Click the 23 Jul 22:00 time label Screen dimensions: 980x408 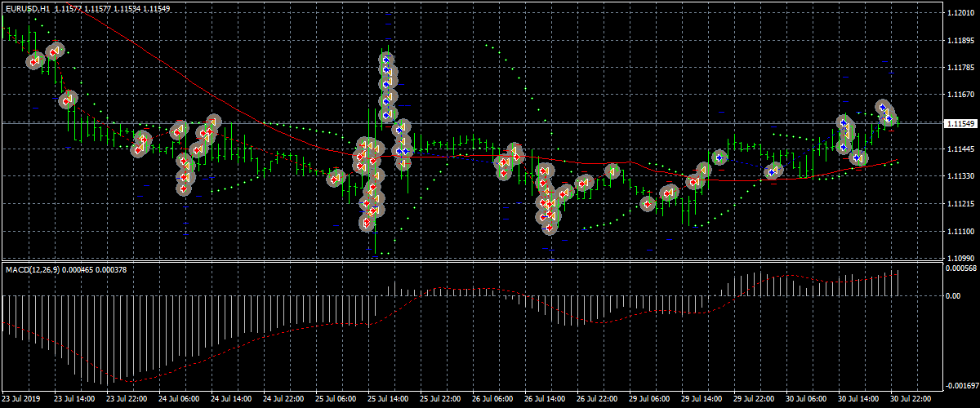(x=126, y=400)
